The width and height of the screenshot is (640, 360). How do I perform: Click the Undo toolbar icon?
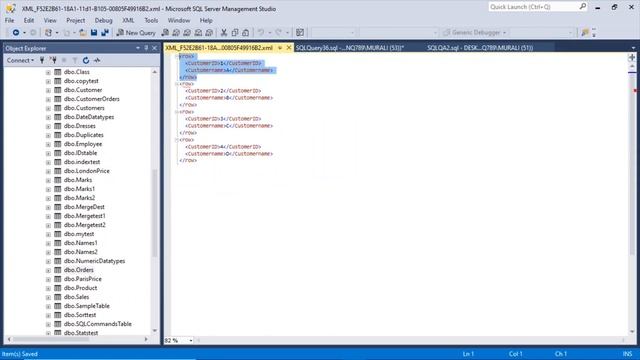[260, 33]
